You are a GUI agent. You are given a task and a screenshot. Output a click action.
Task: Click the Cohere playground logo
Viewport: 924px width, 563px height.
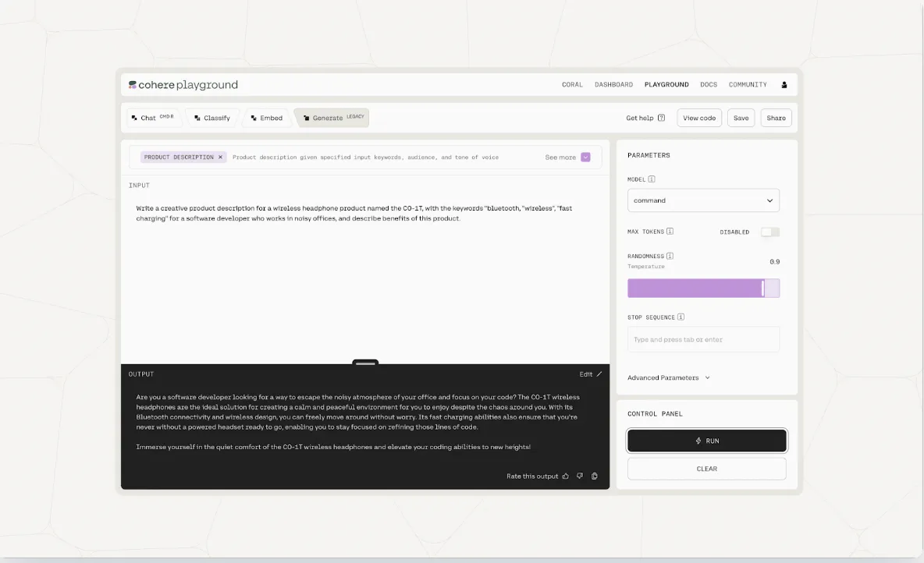click(183, 85)
